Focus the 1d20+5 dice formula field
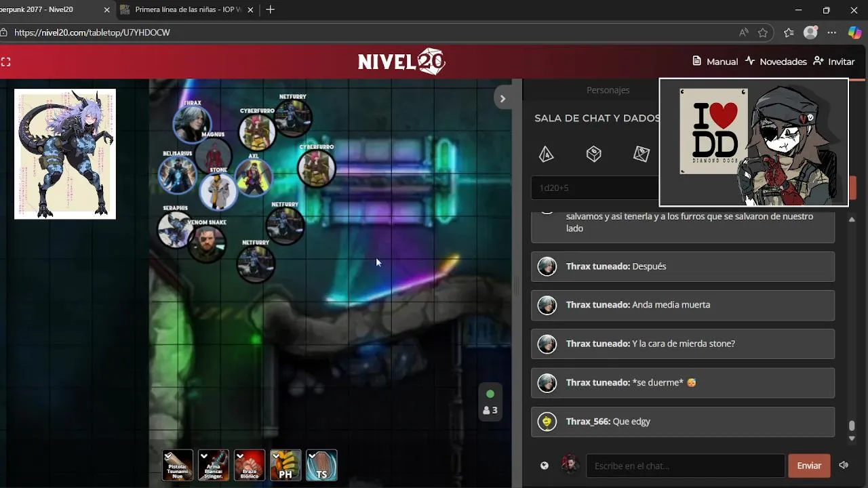868x488 pixels. tap(595, 188)
